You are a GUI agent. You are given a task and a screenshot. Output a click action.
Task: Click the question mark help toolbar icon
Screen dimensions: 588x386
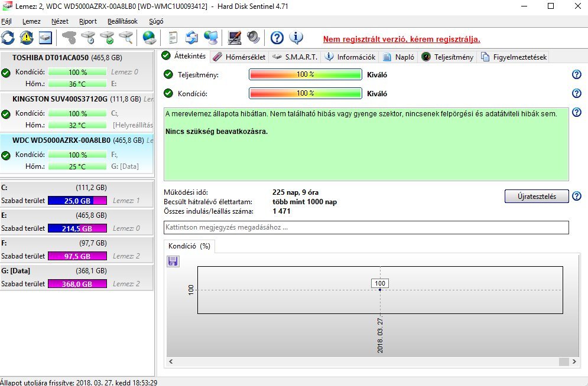click(x=277, y=37)
